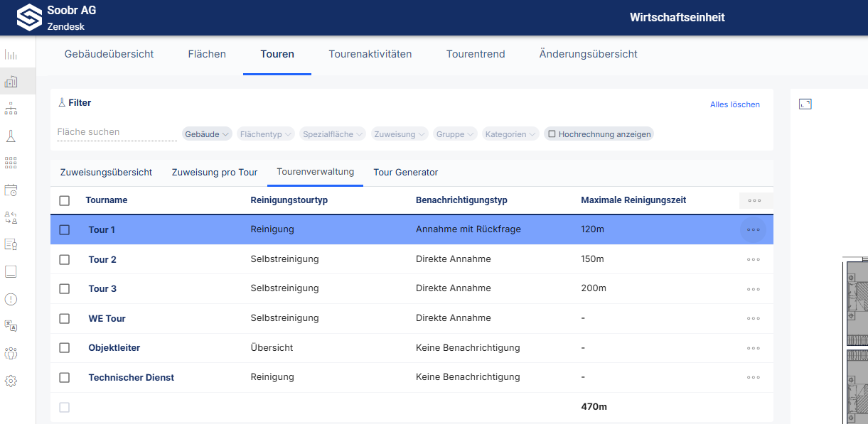This screenshot has height=424, width=868.
Task: Open the Zuweisung filter dropdown
Action: point(400,134)
